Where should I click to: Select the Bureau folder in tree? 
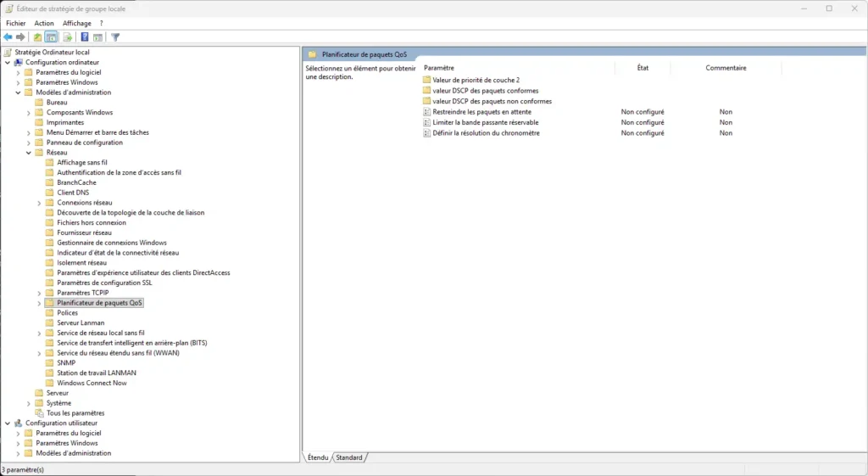[57, 103]
